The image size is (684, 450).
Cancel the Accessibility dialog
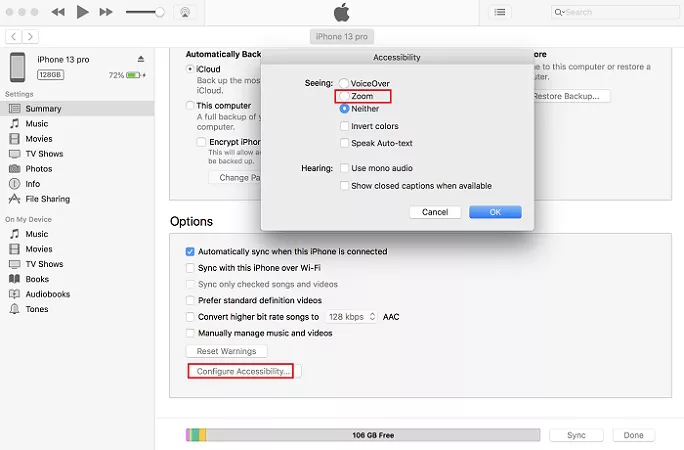435,212
